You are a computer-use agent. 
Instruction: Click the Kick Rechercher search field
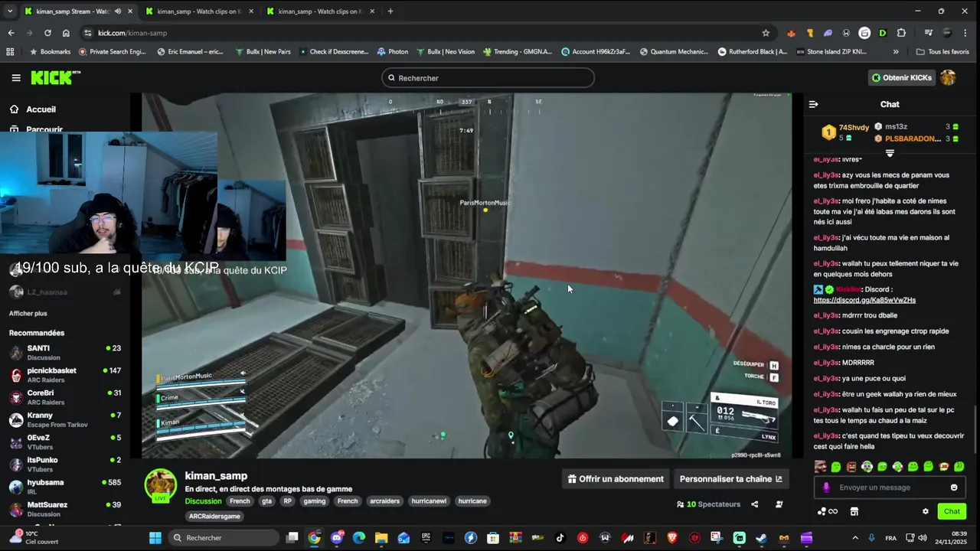pyautogui.click(x=488, y=77)
